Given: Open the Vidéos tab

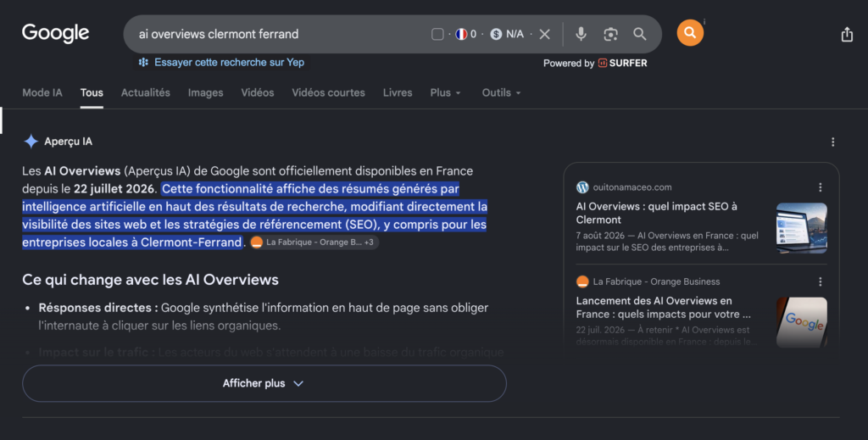Looking at the screenshot, I should [x=258, y=93].
